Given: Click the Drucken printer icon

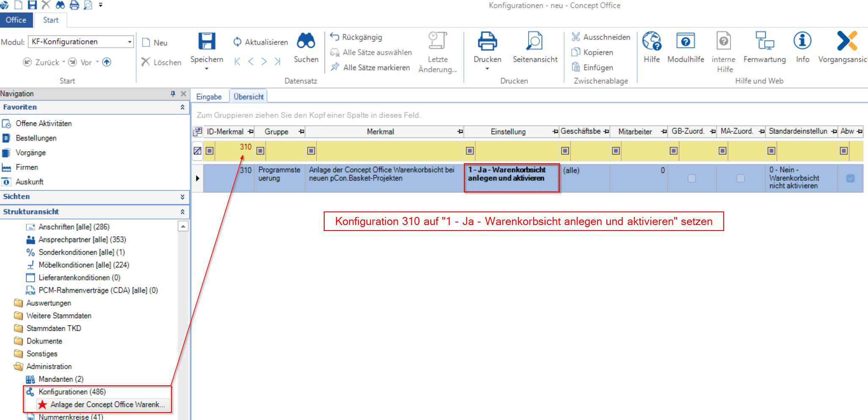Looking at the screenshot, I should click(x=488, y=41).
